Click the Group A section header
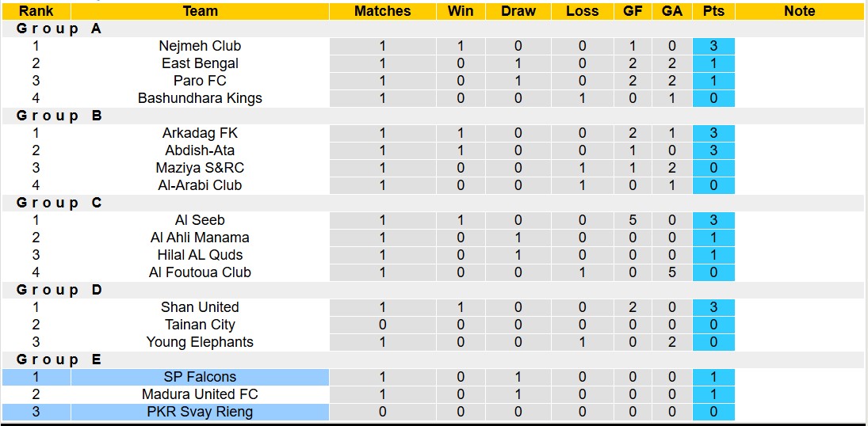Screen dimensions: 868x426 tap(59, 29)
